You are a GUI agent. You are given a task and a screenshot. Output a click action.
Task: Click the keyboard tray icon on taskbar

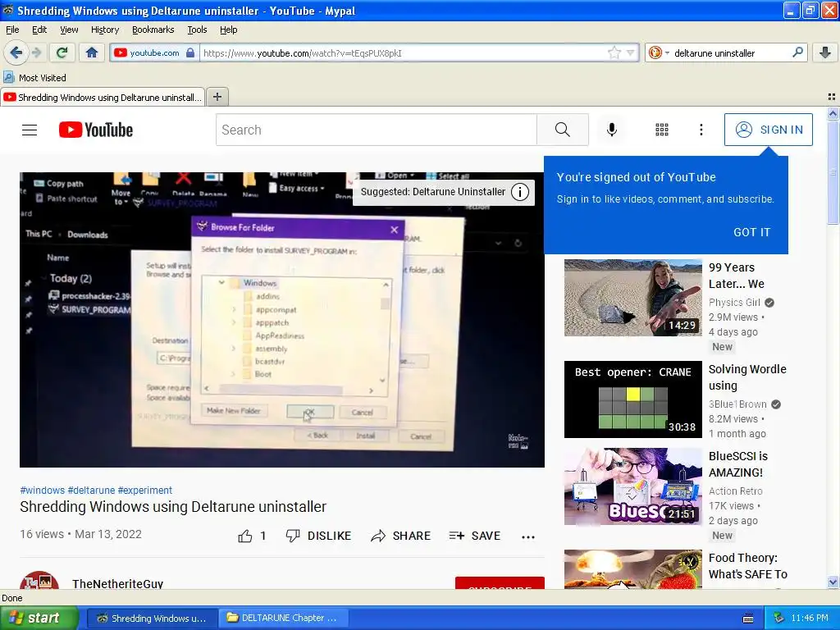click(748, 619)
